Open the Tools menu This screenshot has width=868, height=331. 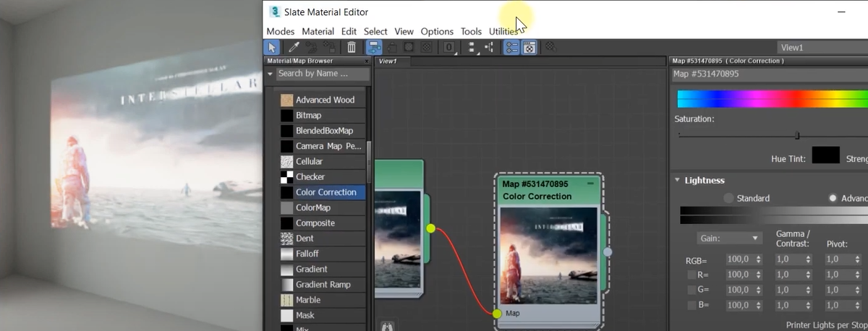tap(471, 31)
